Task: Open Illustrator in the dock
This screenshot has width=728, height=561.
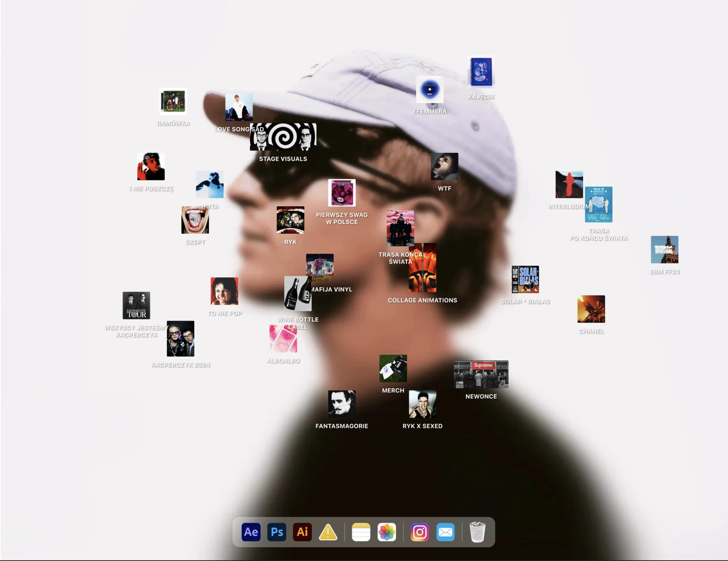Action: (x=302, y=532)
